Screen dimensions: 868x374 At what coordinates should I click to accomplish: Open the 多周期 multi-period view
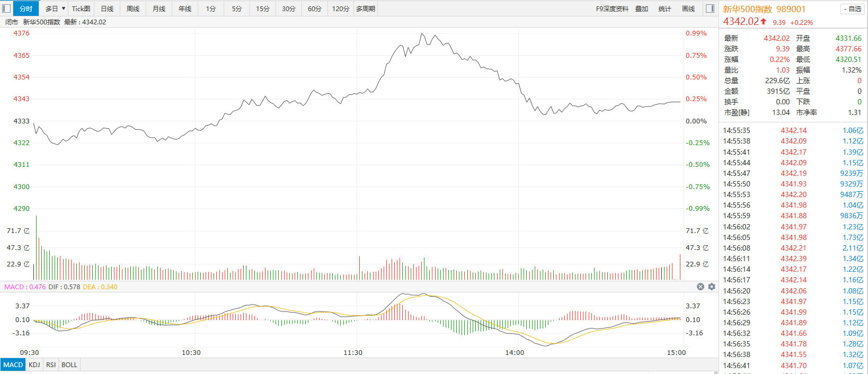[x=366, y=8]
